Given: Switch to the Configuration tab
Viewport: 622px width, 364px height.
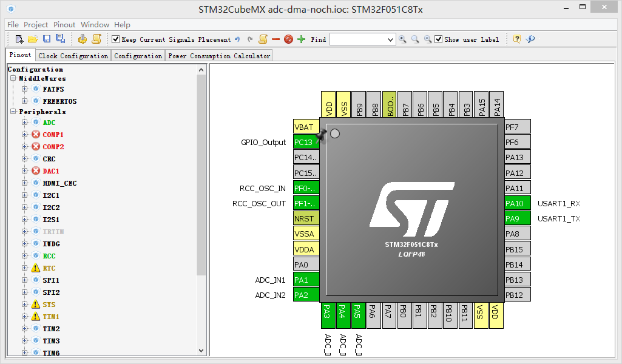Looking at the screenshot, I should [x=138, y=56].
